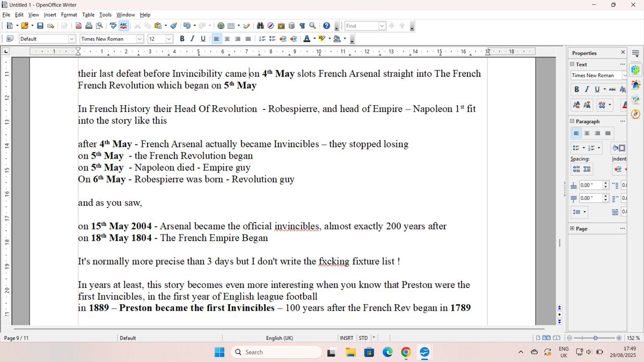Set Centered alignment in formatting toolbar
This screenshot has height=362, width=644.
click(x=227, y=39)
